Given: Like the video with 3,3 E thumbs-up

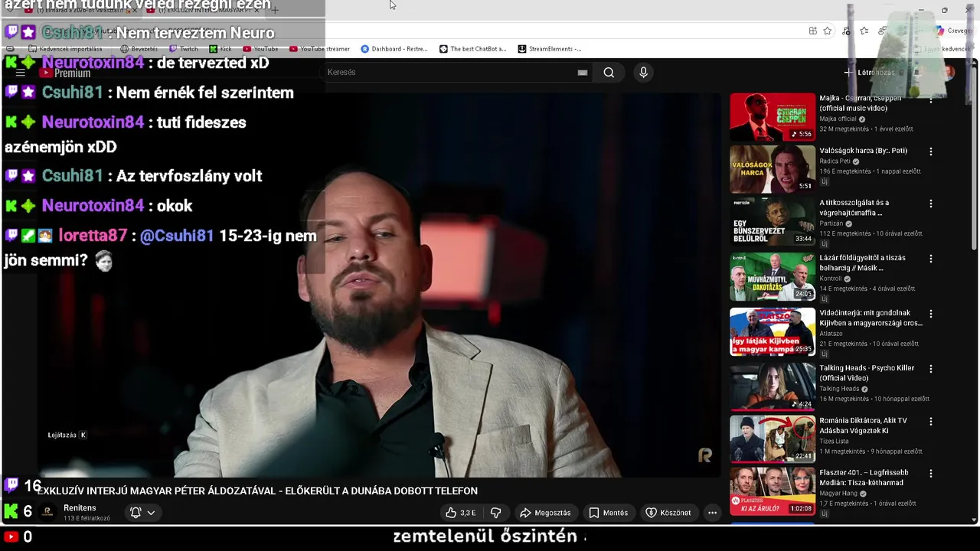Looking at the screenshot, I should (461, 513).
